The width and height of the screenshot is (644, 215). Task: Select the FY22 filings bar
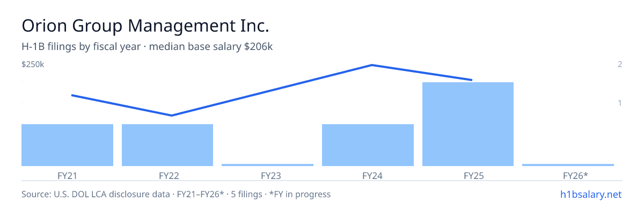pos(167,145)
